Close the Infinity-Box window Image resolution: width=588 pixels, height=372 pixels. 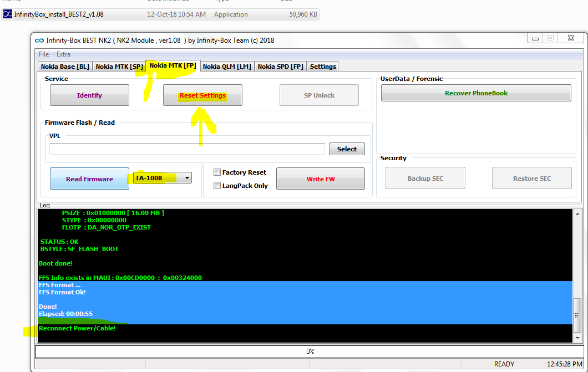coord(571,38)
